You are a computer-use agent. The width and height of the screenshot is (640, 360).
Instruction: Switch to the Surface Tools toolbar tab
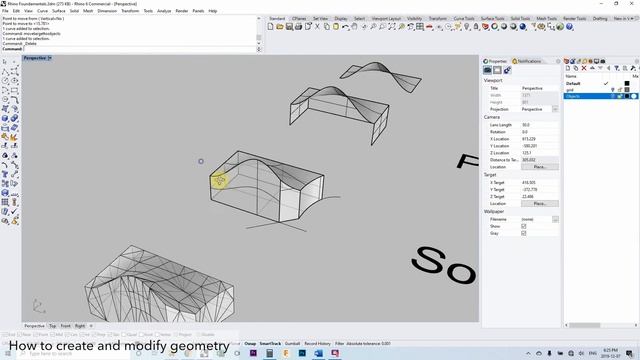coord(492,19)
